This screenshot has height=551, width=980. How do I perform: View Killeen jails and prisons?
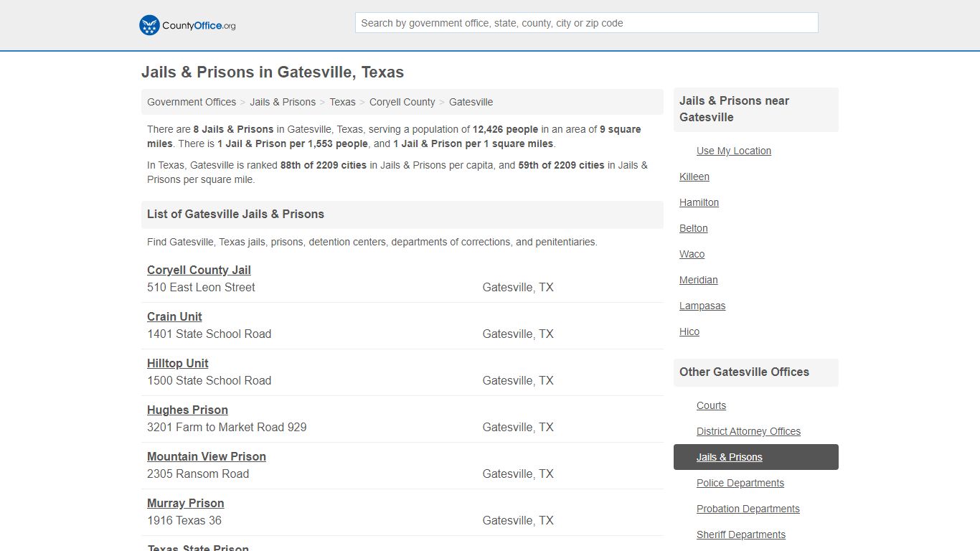(x=694, y=176)
